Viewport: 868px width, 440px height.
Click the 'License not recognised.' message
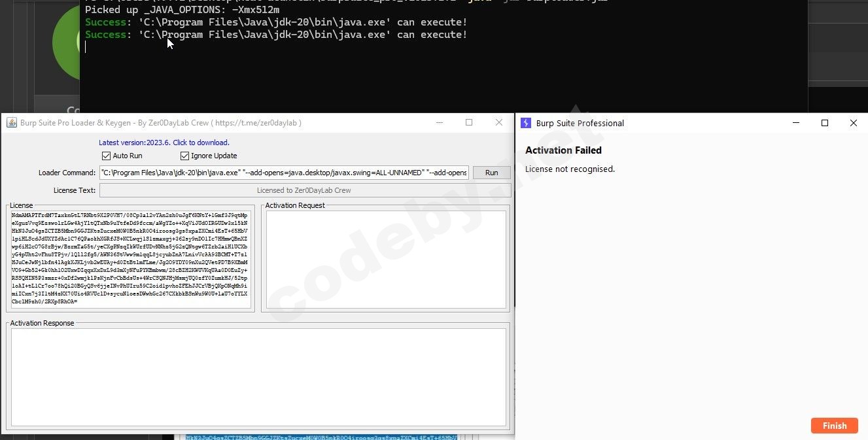tap(570, 169)
